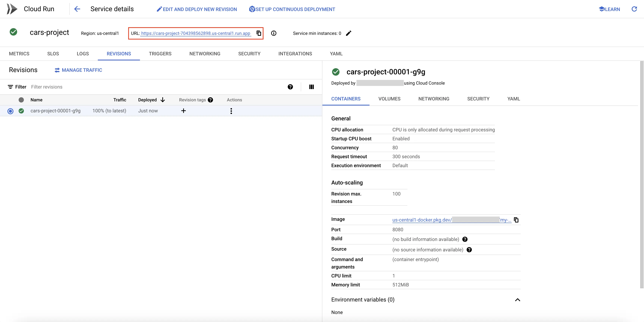Open filter help question mark icon

click(290, 87)
